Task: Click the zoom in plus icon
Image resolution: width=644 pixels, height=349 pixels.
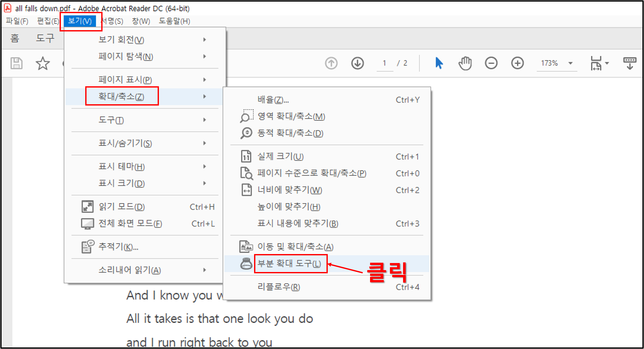Action: (517, 63)
